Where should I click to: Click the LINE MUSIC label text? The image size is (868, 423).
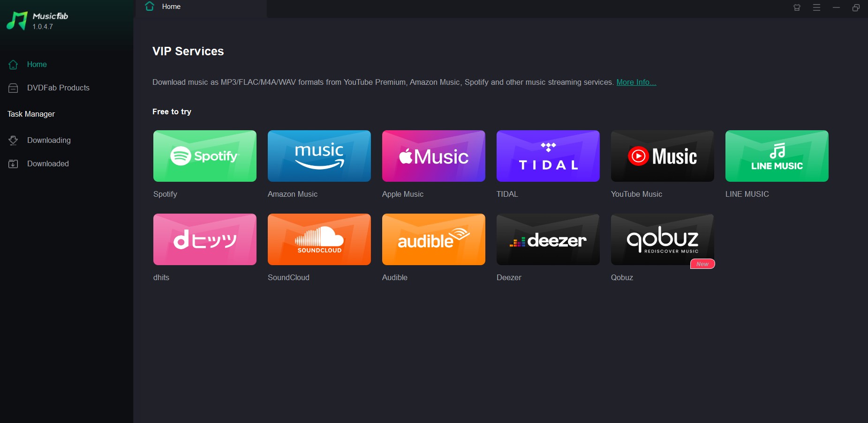747,194
